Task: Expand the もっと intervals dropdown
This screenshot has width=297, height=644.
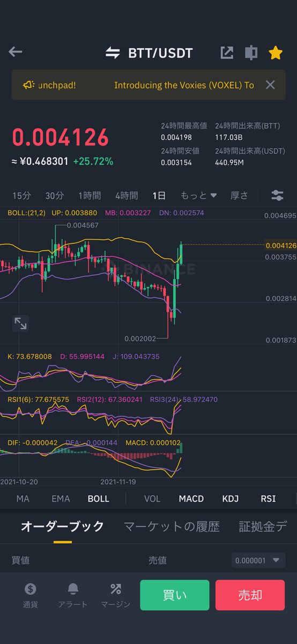Action: pos(198,195)
